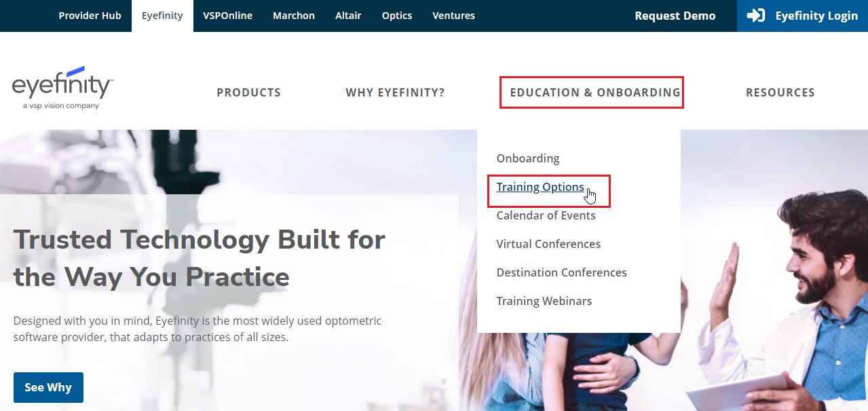Navigate to the Marchon page

click(293, 16)
